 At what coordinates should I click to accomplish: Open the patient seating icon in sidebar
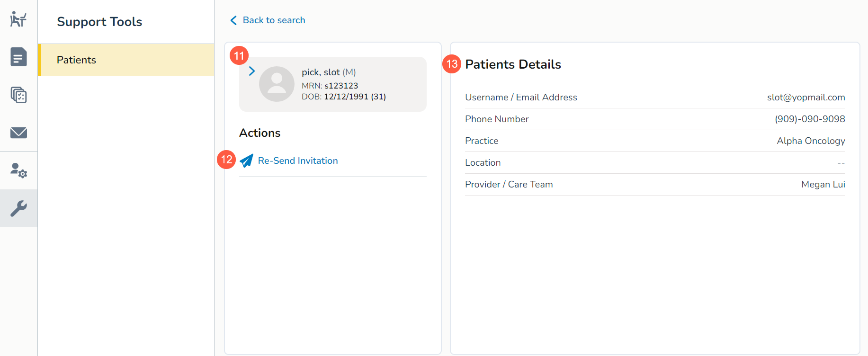click(18, 19)
